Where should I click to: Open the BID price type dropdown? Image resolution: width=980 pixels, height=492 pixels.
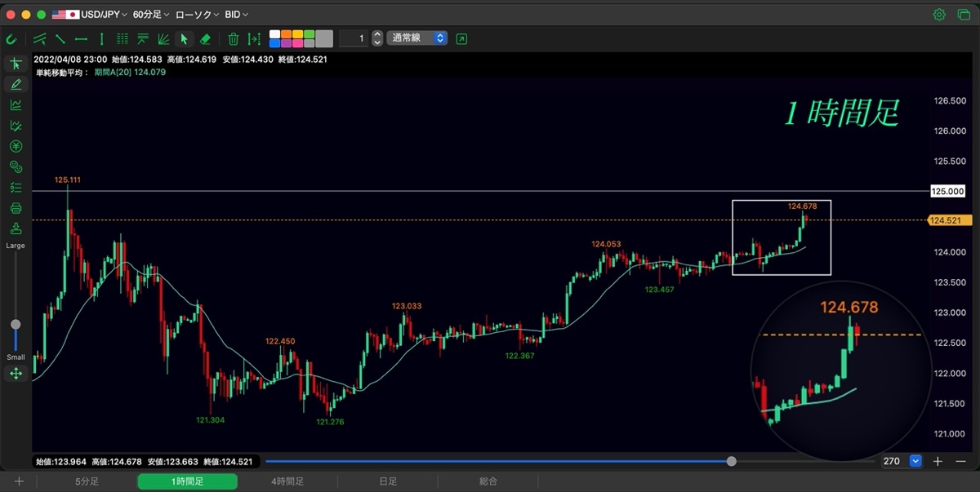237,15
